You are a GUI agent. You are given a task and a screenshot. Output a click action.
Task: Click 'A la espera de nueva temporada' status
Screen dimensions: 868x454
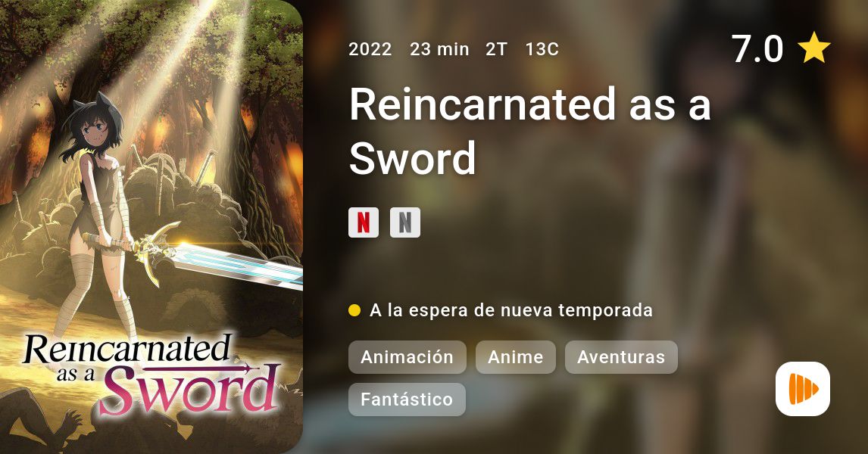click(x=511, y=310)
